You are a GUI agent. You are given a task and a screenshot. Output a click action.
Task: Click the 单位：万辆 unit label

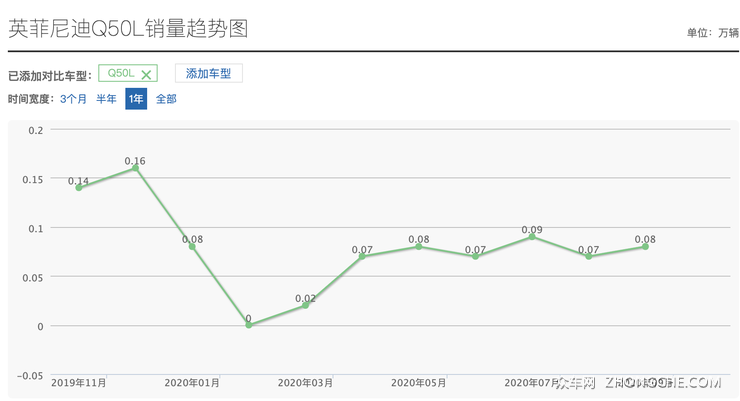click(713, 33)
